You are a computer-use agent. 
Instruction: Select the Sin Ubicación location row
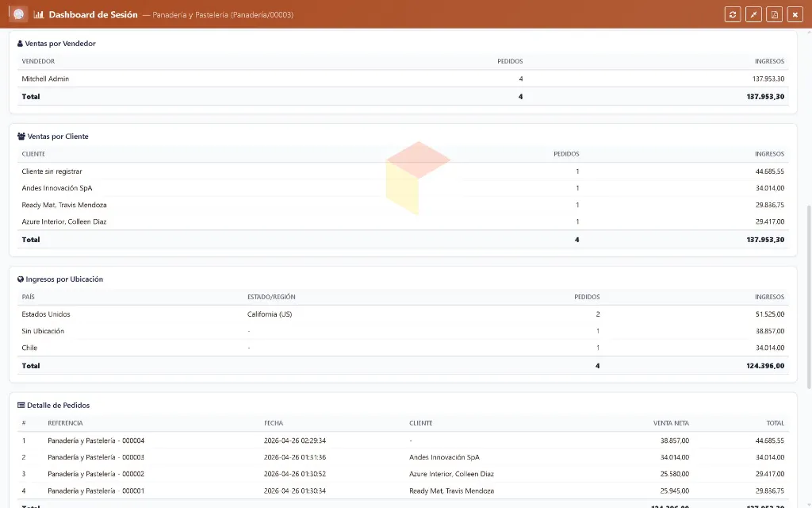click(403, 331)
